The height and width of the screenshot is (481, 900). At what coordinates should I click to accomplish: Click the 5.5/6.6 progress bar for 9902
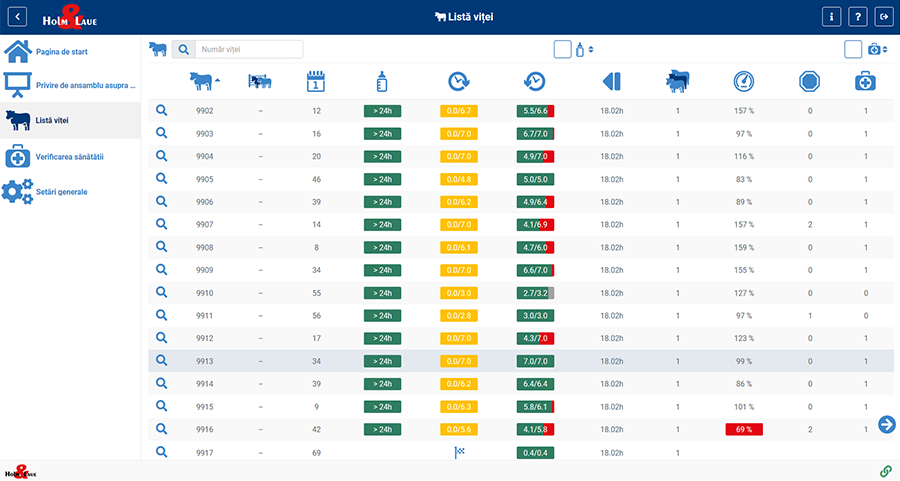point(535,111)
